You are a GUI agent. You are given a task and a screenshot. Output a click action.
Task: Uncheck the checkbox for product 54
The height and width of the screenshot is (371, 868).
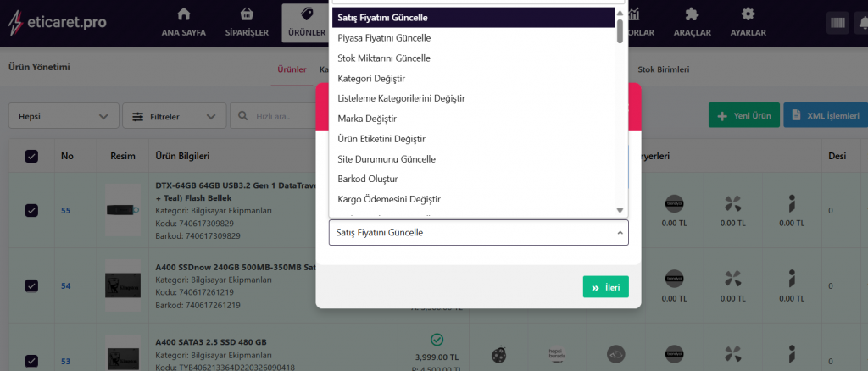pos(31,285)
